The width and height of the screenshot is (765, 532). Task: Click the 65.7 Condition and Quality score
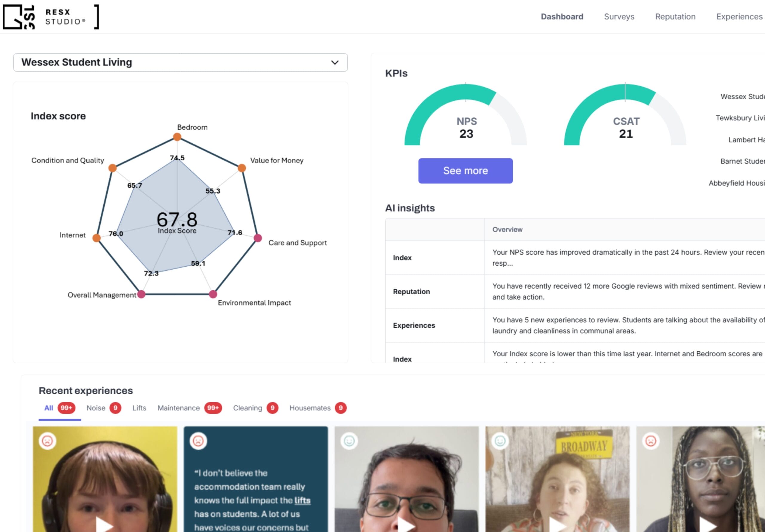click(134, 185)
